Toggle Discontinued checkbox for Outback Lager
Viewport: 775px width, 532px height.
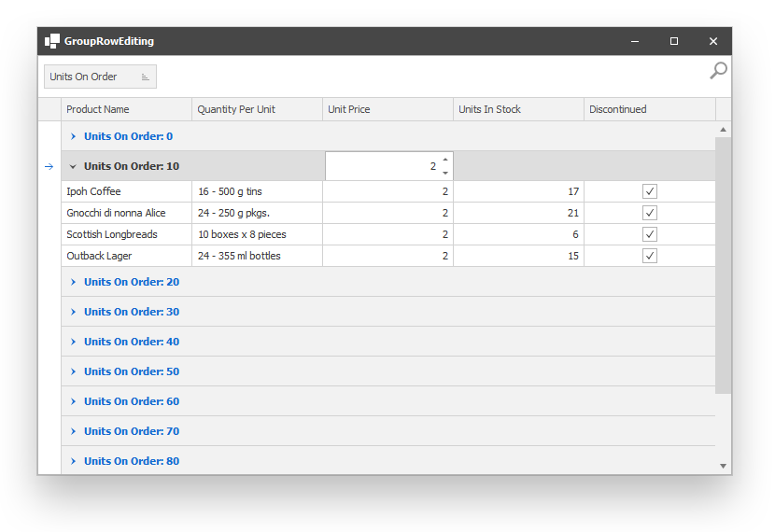point(650,256)
